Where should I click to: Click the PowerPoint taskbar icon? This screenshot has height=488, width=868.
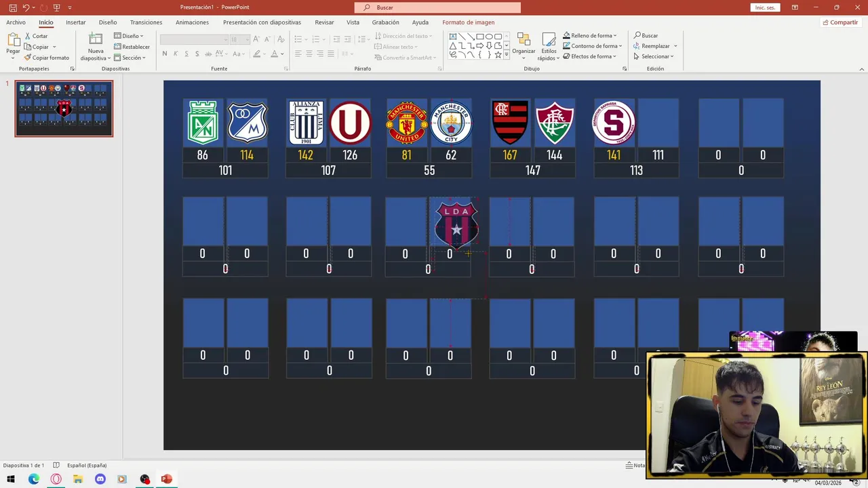coord(167,479)
